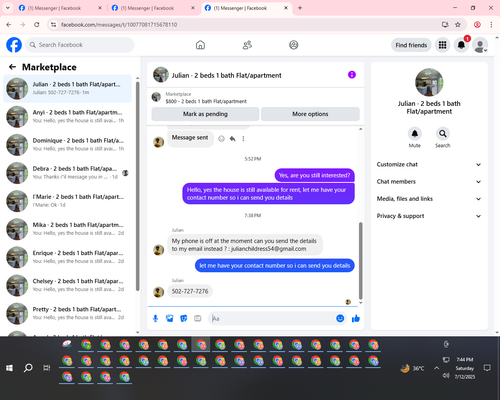Click Mark as pending button

coord(205,114)
